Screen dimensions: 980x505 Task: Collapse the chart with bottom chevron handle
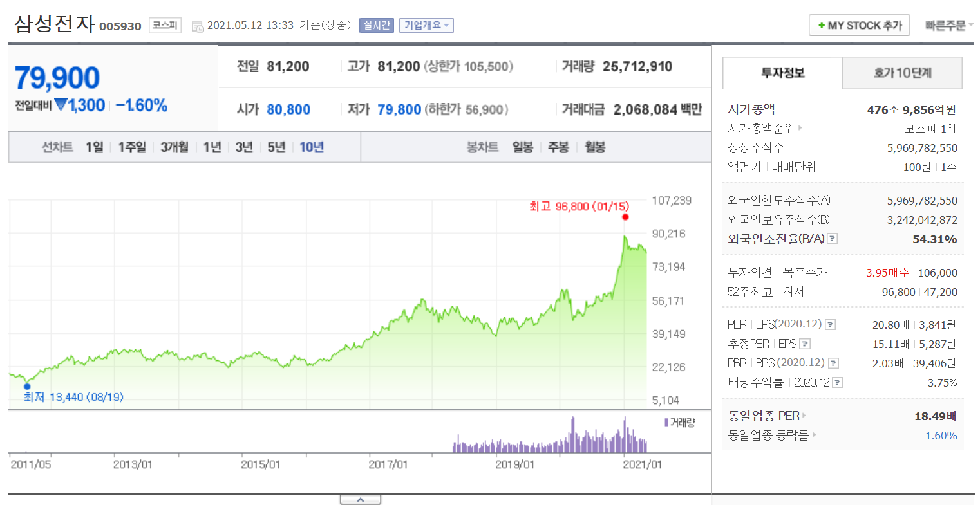click(x=361, y=500)
